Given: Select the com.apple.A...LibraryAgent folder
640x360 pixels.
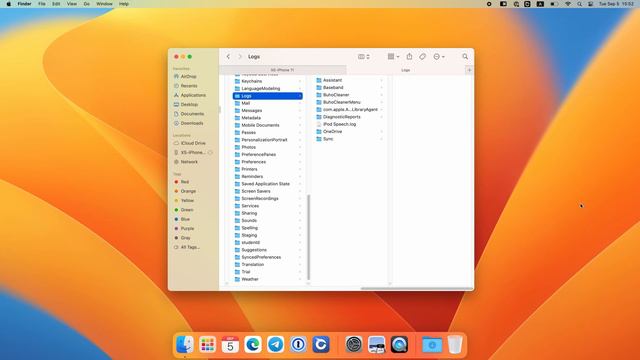Looking at the screenshot, I should pyautogui.click(x=349, y=110).
